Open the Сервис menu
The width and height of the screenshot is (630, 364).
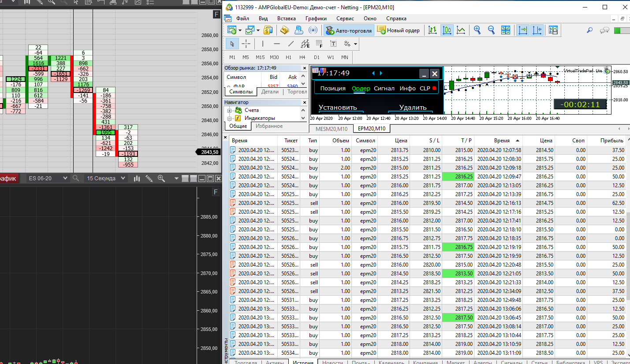click(x=345, y=19)
